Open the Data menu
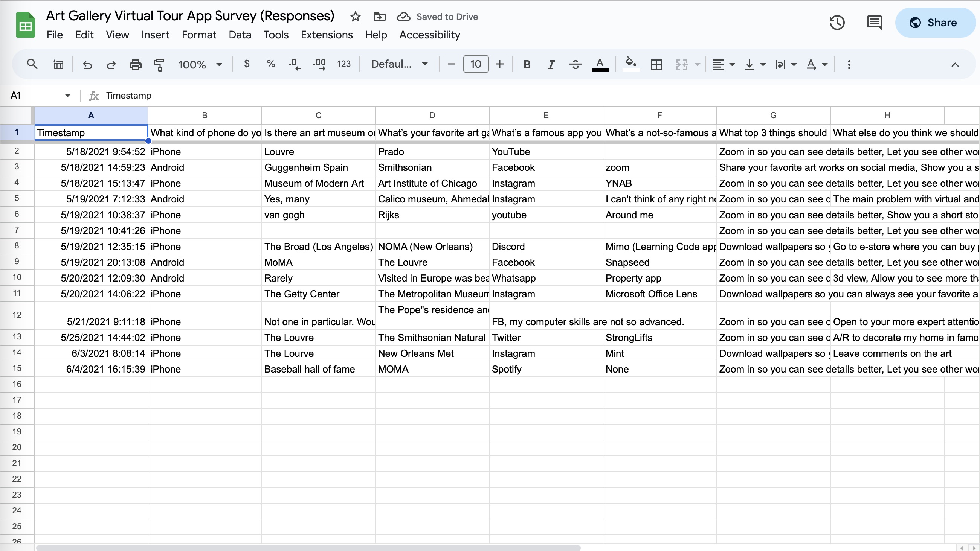Screen dimensions: 980x551 (240, 35)
